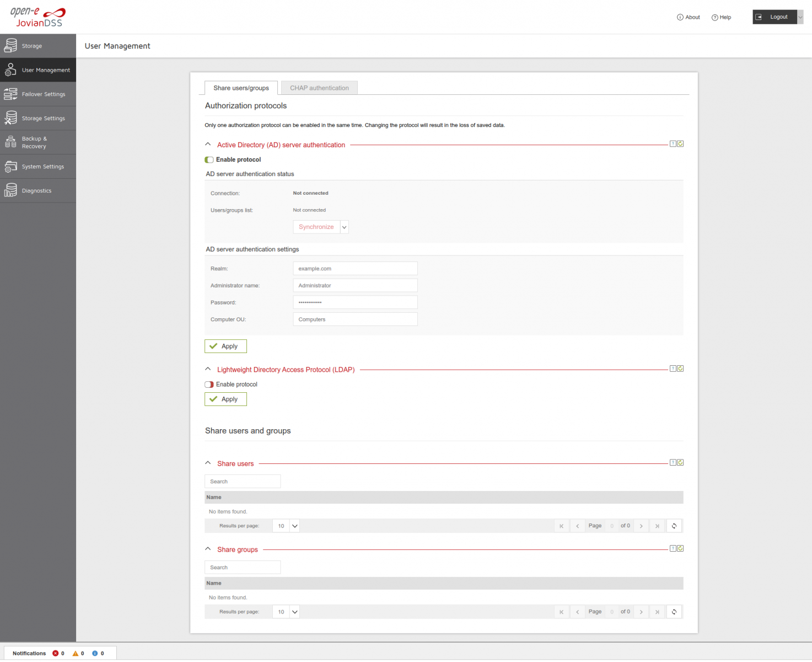This screenshot has height=662, width=812.
Task: Toggle Enable protocol for LDAP
Action: point(209,385)
